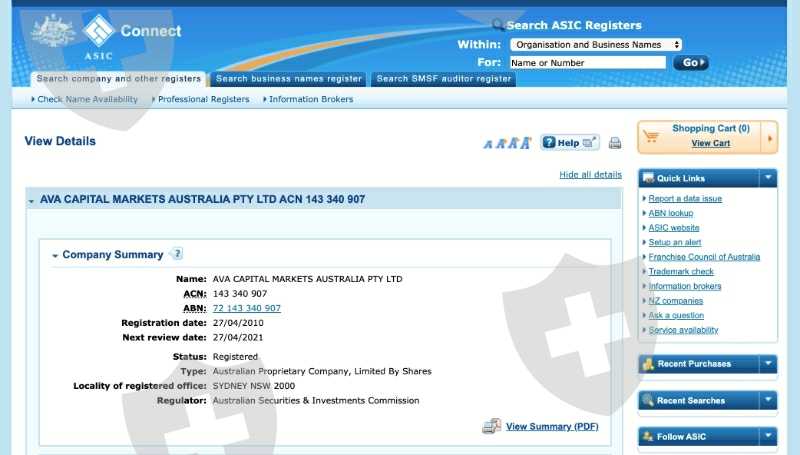Image resolution: width=800 pixels, height=455 pixels.
Task: Click the shopping cart icon
Action: [x=651, y=136]
